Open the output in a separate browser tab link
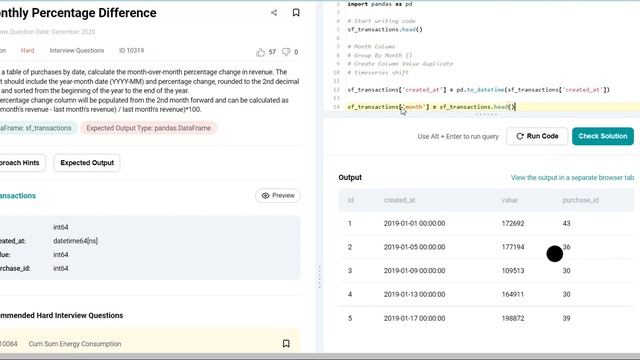640x360 pixels. coord(572,178)
